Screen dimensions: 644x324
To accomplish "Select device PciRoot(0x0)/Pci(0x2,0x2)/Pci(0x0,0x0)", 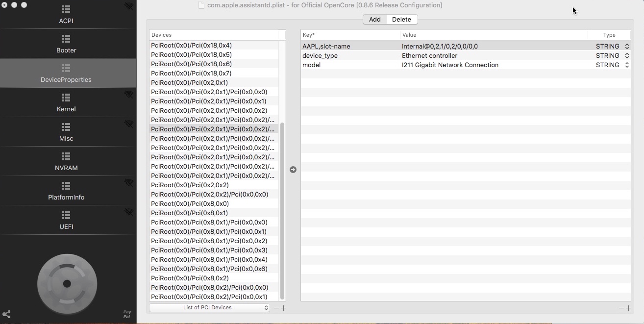I will pyautogui.click(x=214, y=194).
